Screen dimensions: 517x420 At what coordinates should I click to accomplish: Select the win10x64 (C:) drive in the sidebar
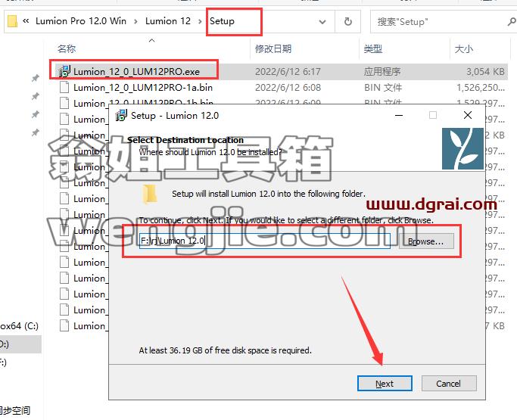click(x=19, y=326)
